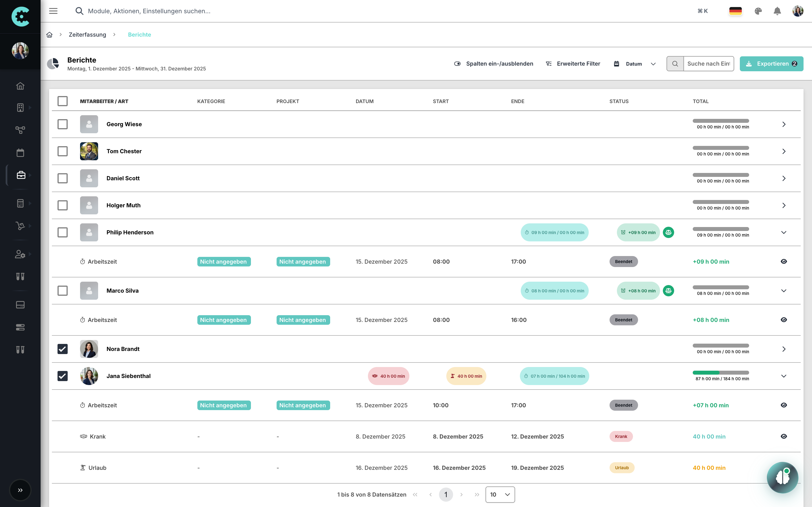Collapse Jana Siebenthal's row

click(784, 376)
